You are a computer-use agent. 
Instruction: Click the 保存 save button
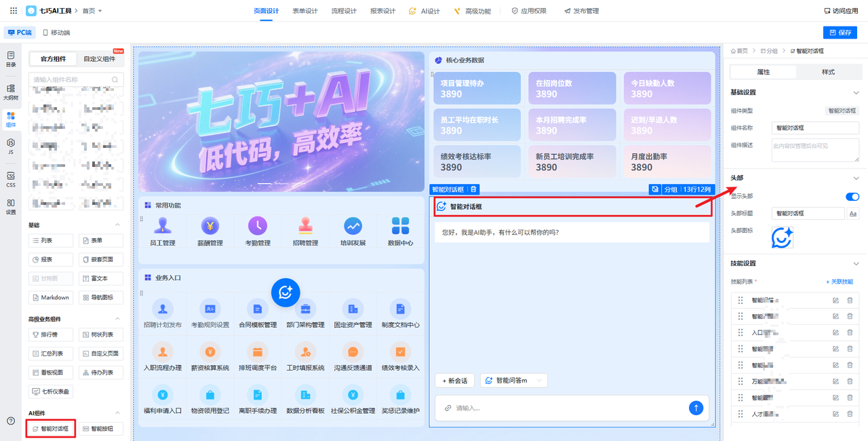pos(840,33)
